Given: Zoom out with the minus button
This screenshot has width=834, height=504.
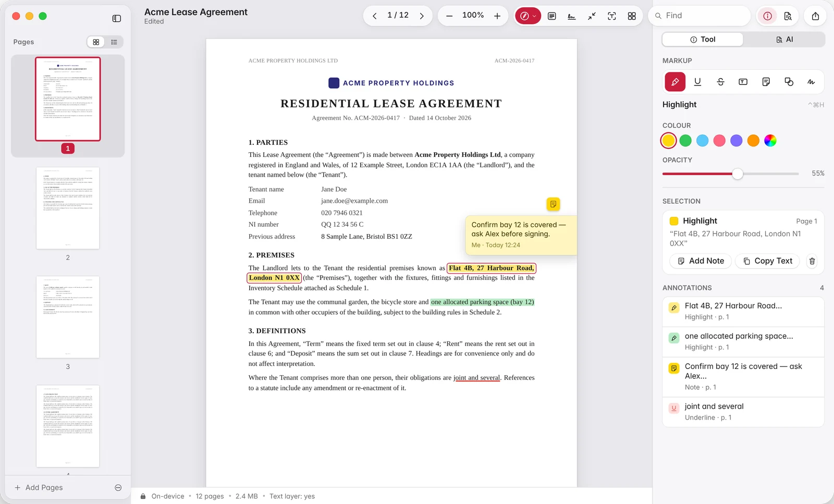Looking at the screenshot, I should [x=449, y=16].
